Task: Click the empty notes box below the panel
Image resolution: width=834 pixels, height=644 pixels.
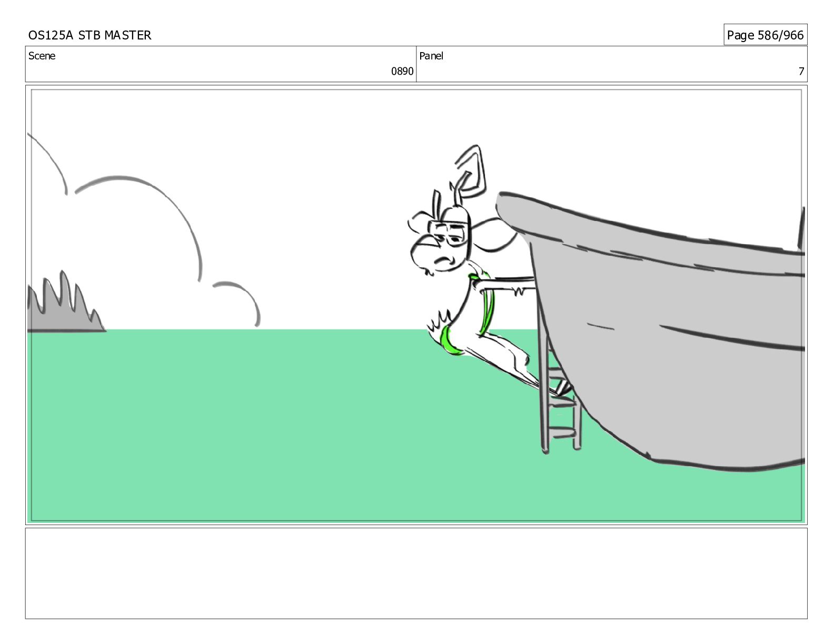Action: (x=416, y=573)
